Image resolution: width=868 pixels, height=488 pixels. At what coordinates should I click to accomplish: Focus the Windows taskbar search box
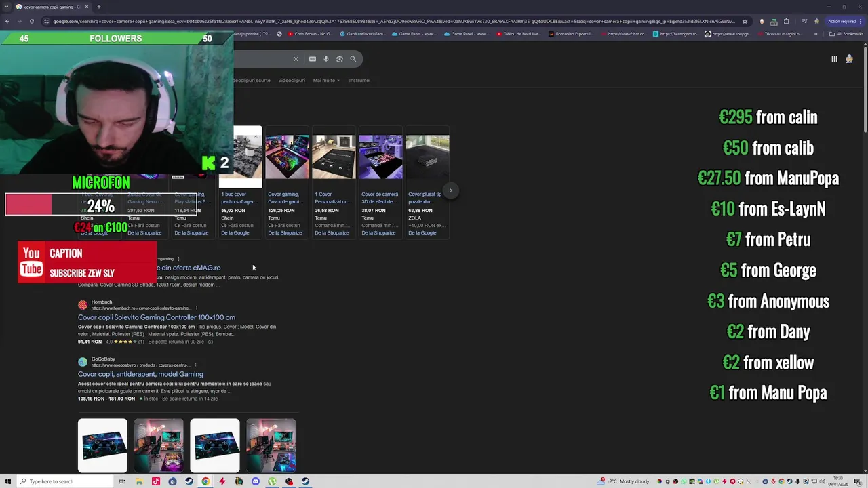coord(64,481)
